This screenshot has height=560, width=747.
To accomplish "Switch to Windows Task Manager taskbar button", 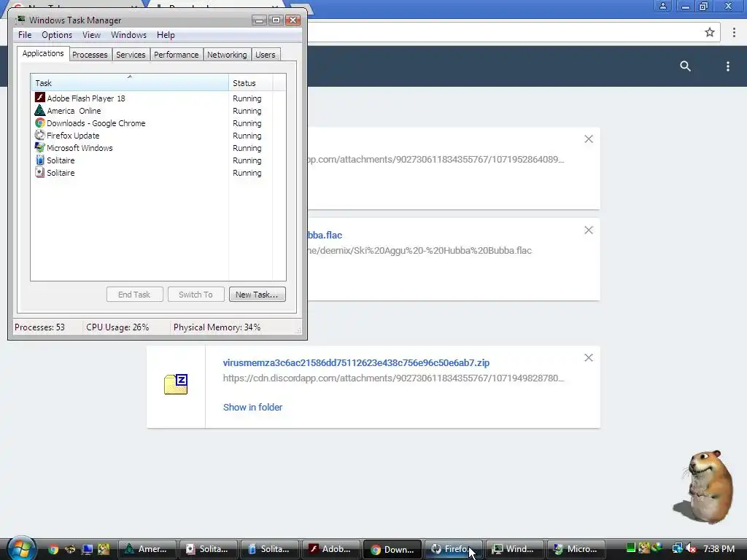I will [515, 549].
